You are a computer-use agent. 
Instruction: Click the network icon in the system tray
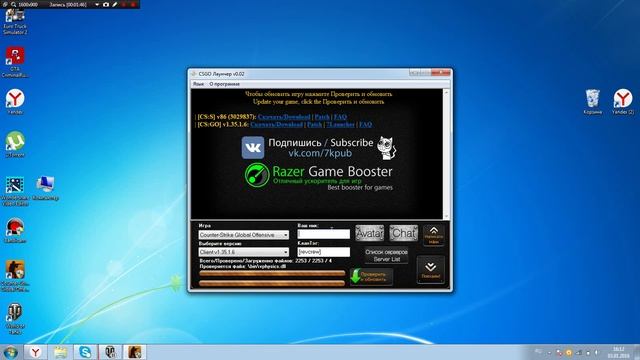pos(578,352)
